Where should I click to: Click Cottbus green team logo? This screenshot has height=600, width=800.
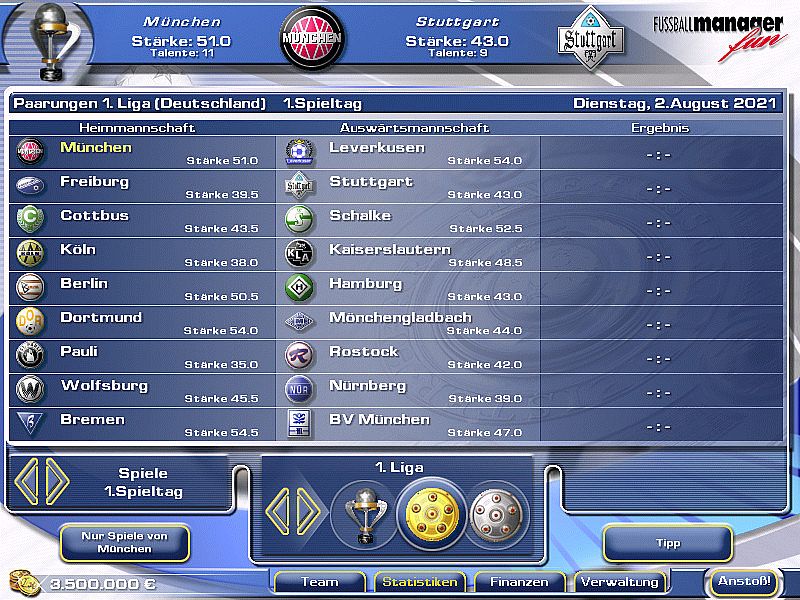30,219
